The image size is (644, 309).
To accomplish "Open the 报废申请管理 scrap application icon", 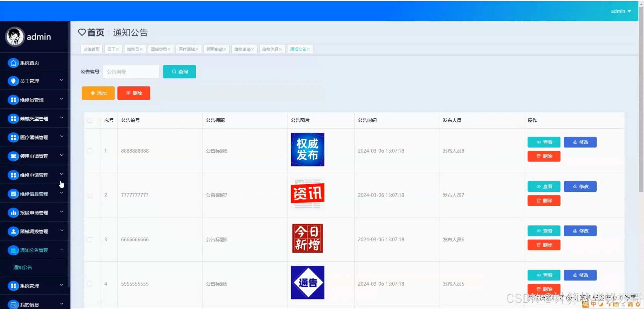I will click(x=13, y=212).
